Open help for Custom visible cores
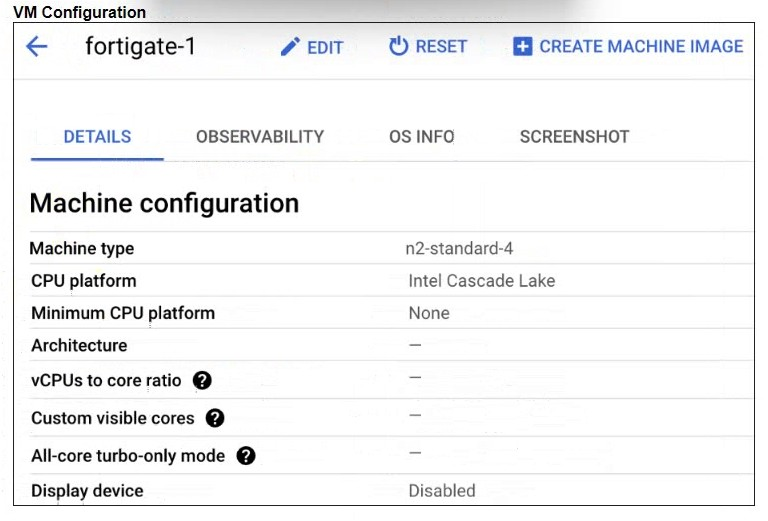768x521 pixels. [215, 418]
